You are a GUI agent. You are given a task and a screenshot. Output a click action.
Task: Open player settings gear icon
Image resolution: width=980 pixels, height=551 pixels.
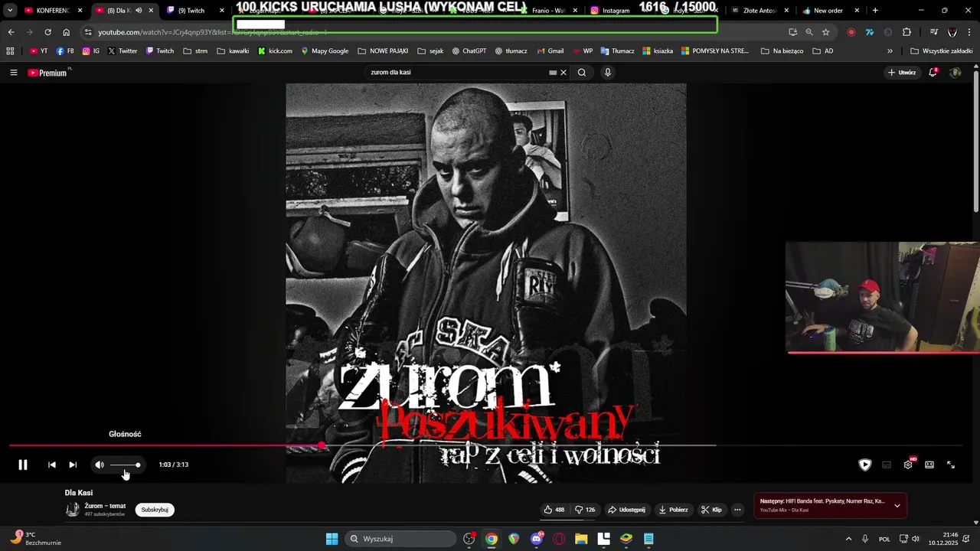[x=908, y=465]
